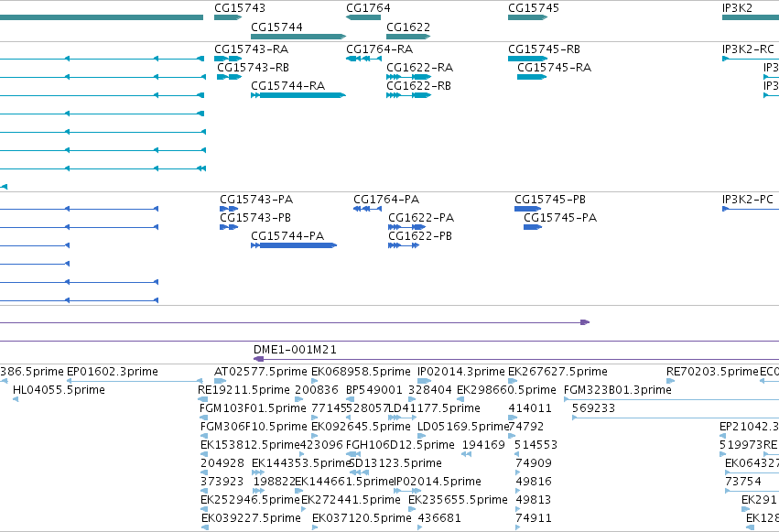Click the AT02577.5prime EST feature
The width and height of the screenshot is (779, 532).
click(x=220, y=381)
